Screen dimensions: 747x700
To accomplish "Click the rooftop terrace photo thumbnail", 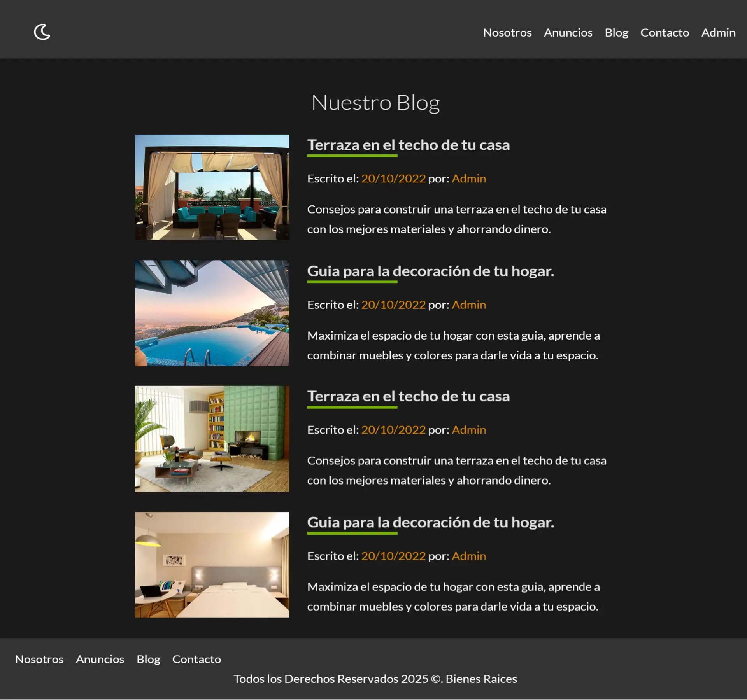I will point(212,187).
